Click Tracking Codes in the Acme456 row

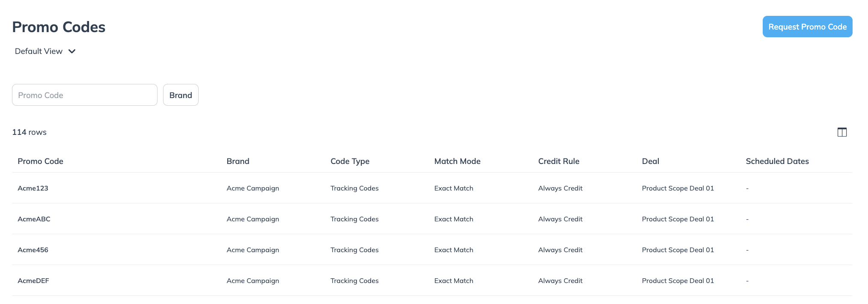(x=354, y=250)
